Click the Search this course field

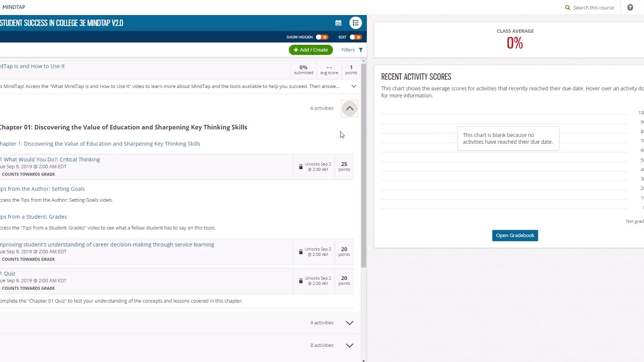click(x=594, y=8)
